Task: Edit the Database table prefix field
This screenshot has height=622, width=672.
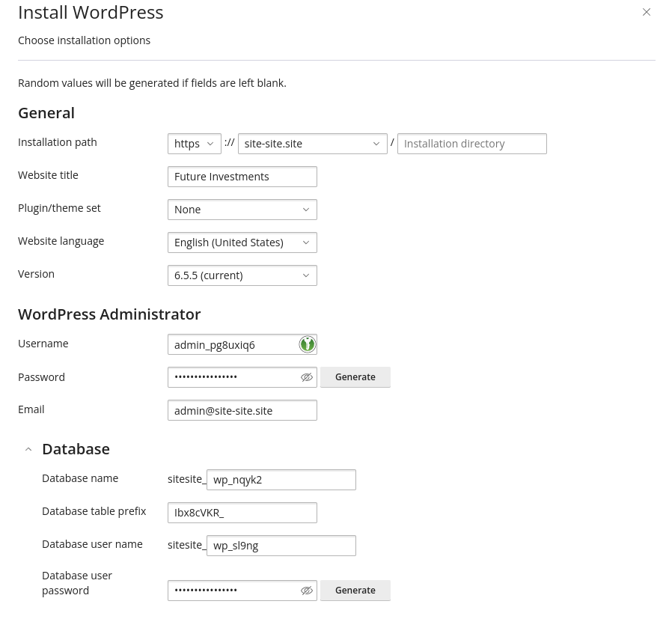Action: (x=242, y=513)
